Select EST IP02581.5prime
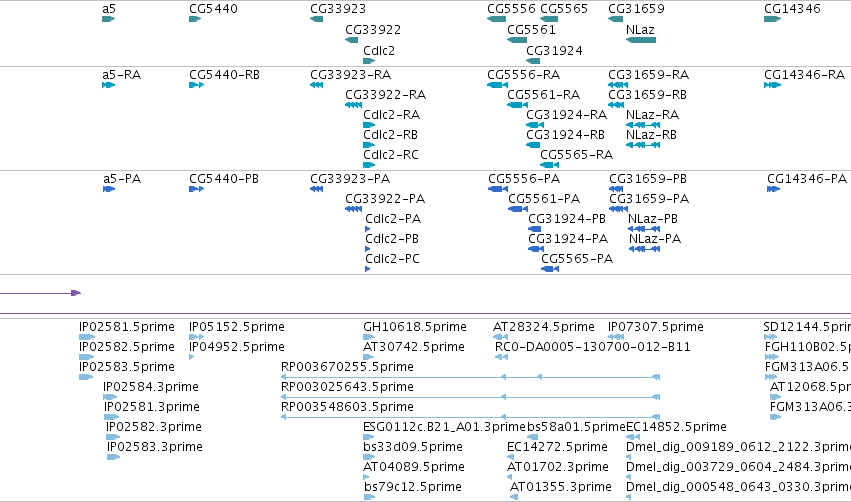This screenshot has height=502, width=851. [x=126, y=327]
